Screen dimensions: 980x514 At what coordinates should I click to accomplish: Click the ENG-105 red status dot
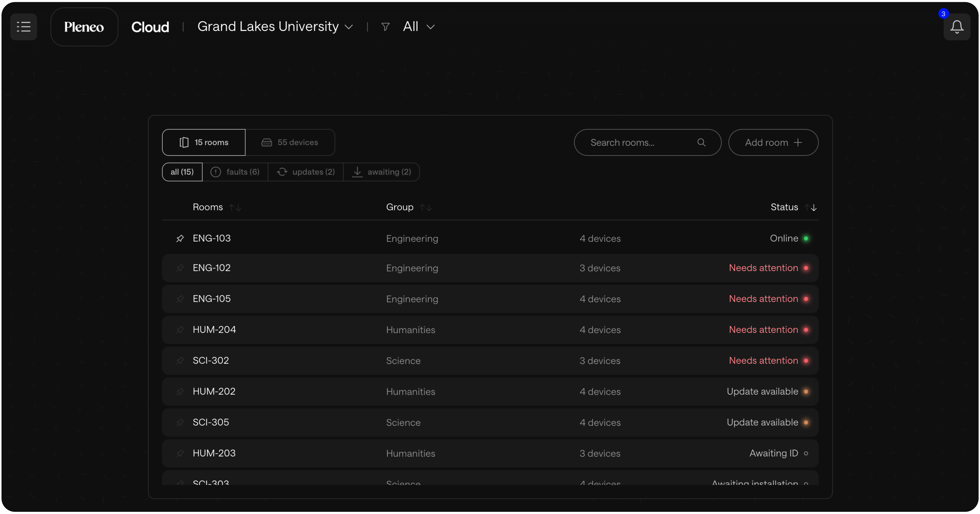tap(806, 299)
